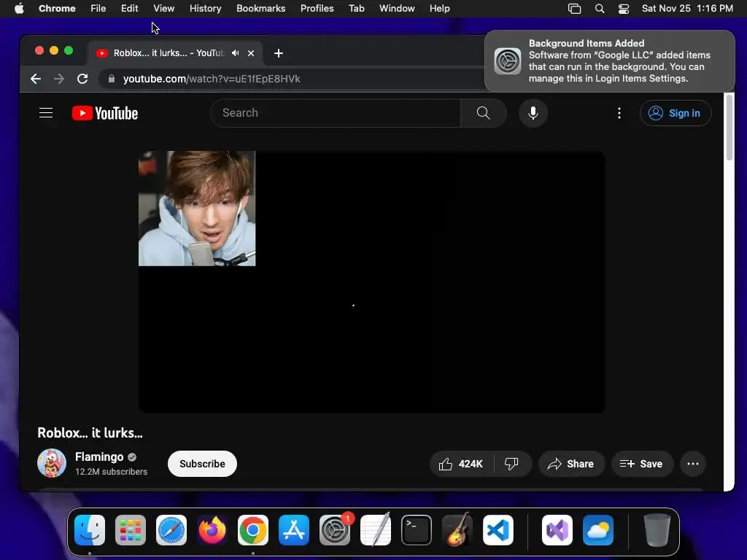Go to the YouTube home logo
Screen dimensions: 747x560
105,113
